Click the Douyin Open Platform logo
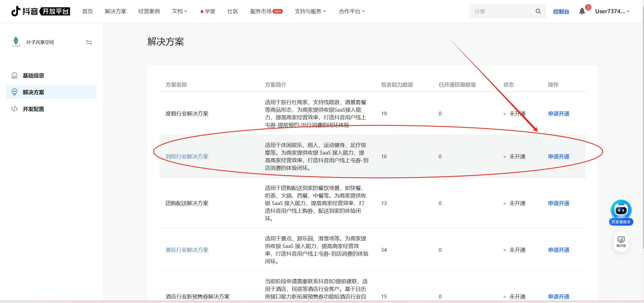Viewport: 644px width, 303px height. click(x=41, y=11)
